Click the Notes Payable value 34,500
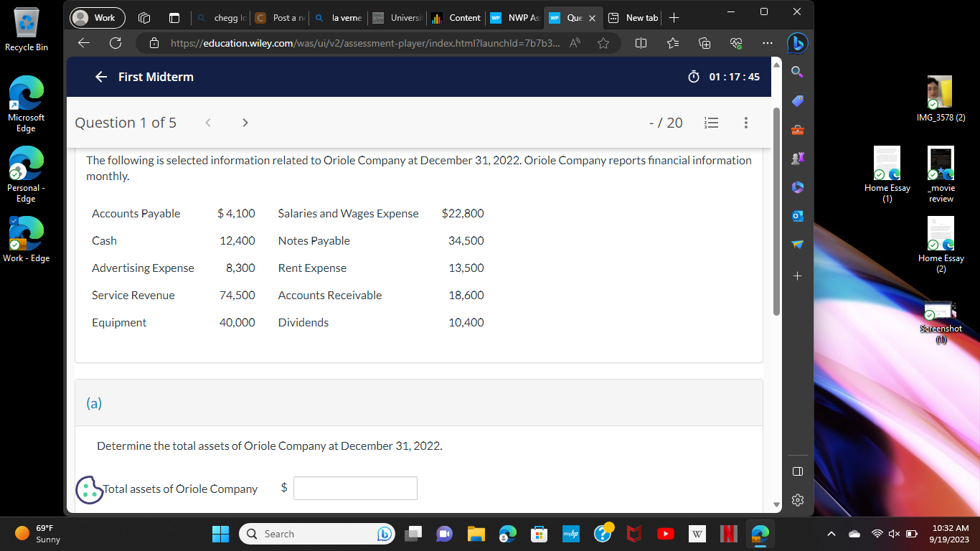This screenshot has width=980, height=551. tap(466, 240)
